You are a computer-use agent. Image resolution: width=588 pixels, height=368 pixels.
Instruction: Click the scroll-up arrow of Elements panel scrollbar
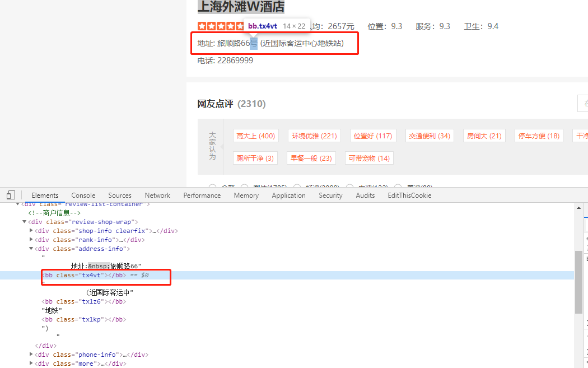(578, 208)
